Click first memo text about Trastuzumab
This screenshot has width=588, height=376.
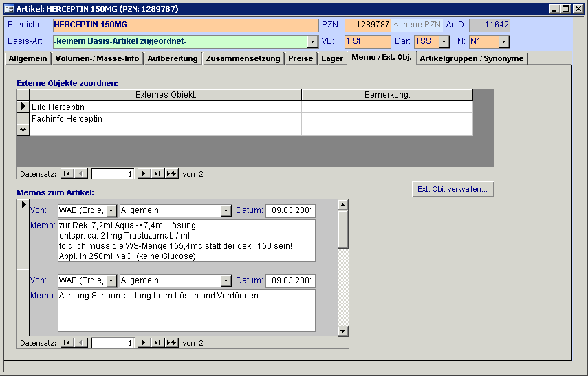(x=187, y=241)
